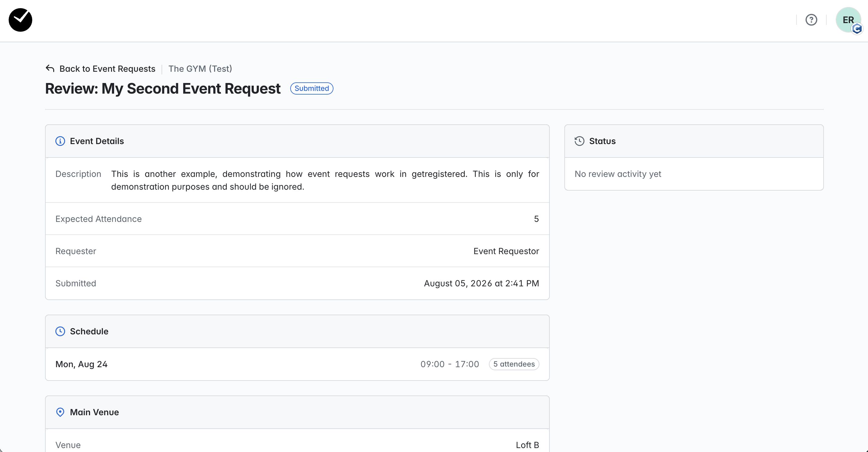
Task: Click the expected attendance value 5
Action: (x=536, y=219)
